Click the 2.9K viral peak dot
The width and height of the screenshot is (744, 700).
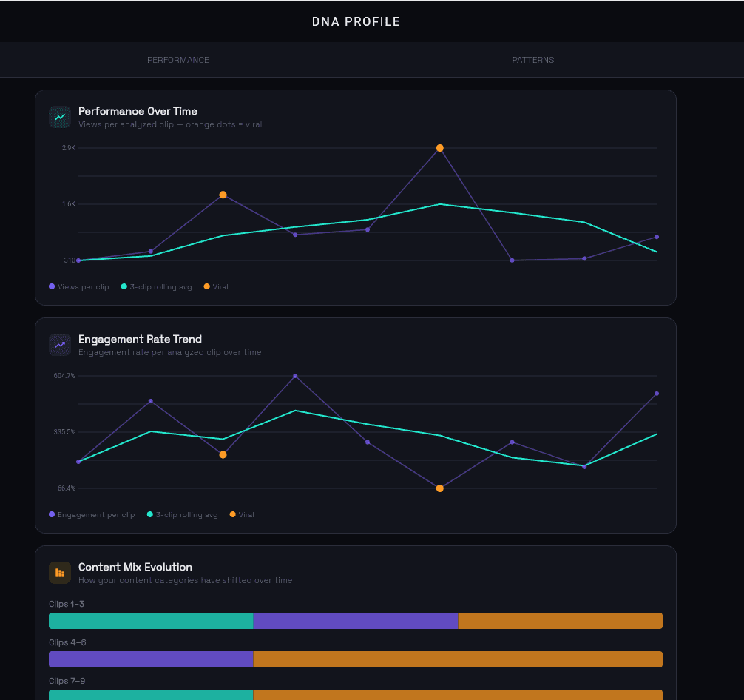click(x=440, y=148)
